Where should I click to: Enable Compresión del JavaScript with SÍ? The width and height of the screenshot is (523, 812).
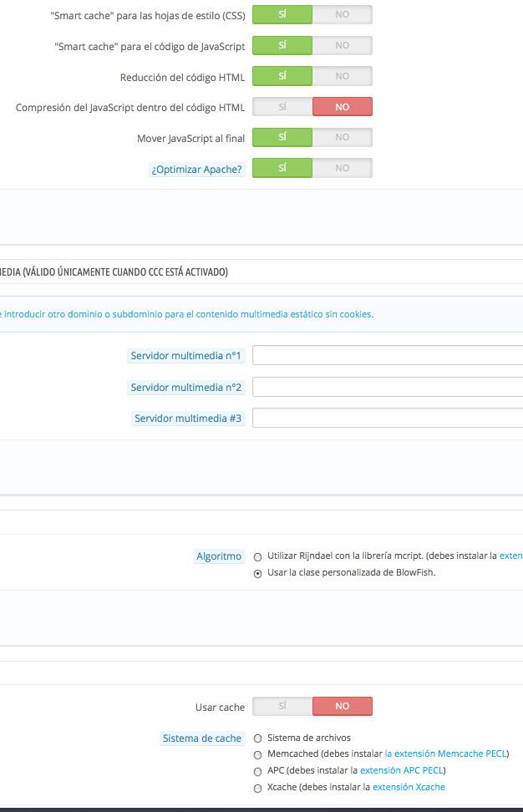(x=282, y=107)
